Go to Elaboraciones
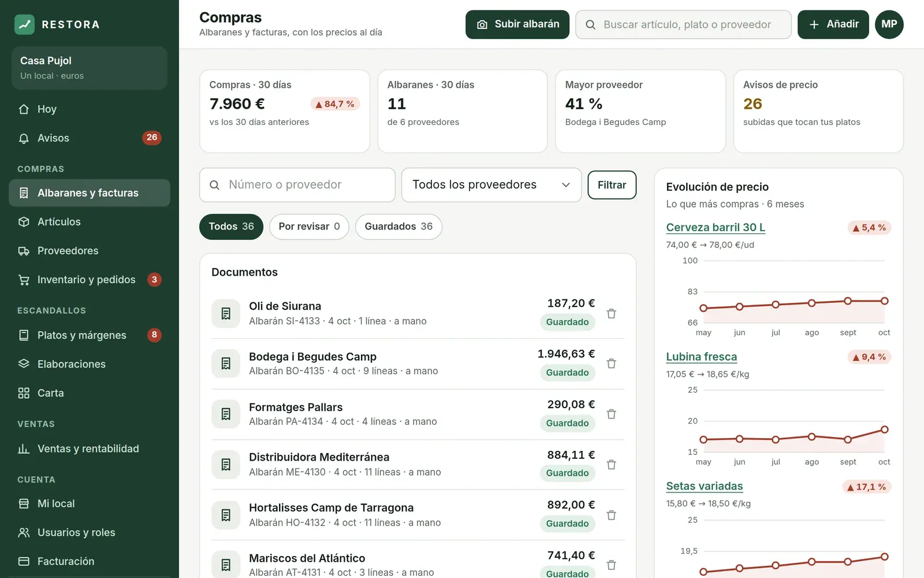The image size is (924, 578). pyautogui.click(x=90, y=364)
